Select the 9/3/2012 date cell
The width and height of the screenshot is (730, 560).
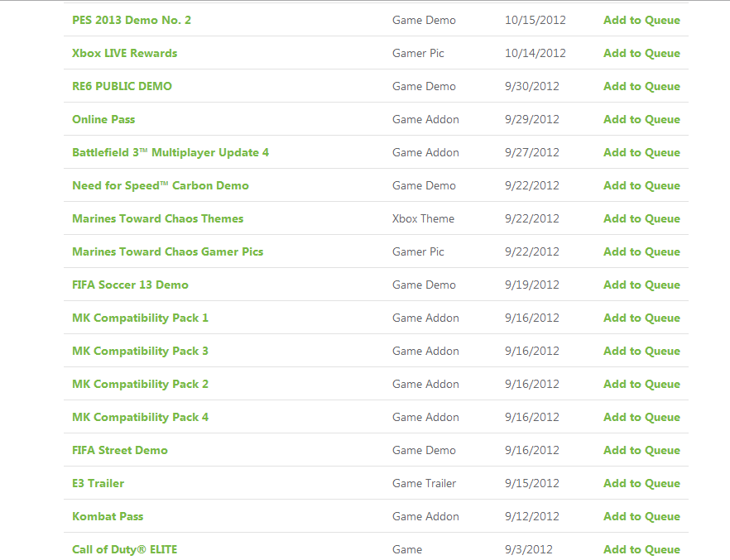(528, 549)
